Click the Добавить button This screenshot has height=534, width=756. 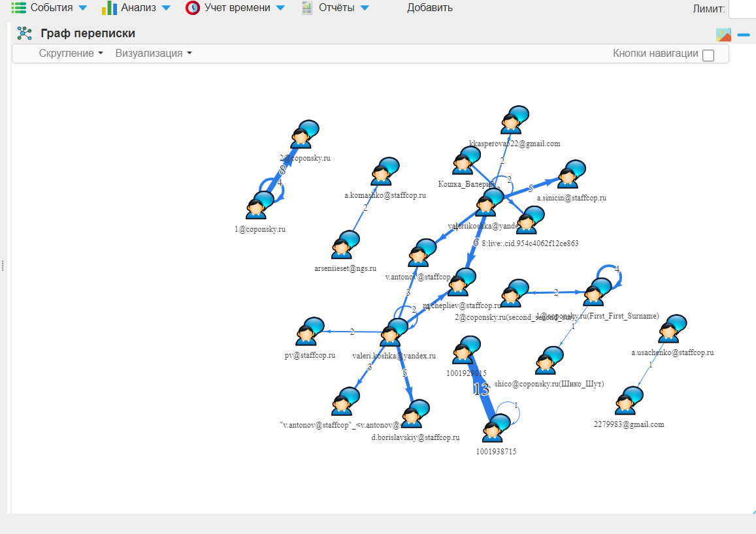click(429, 8)
